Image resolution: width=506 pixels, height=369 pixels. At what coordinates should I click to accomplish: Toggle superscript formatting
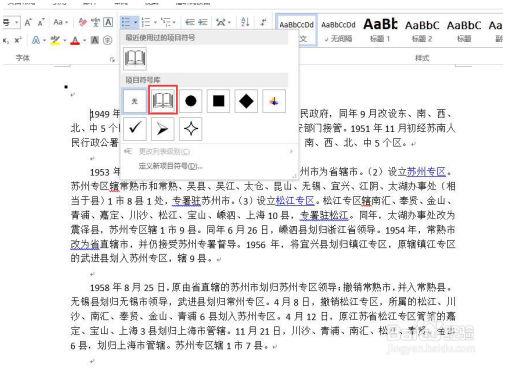pos(17,40)
